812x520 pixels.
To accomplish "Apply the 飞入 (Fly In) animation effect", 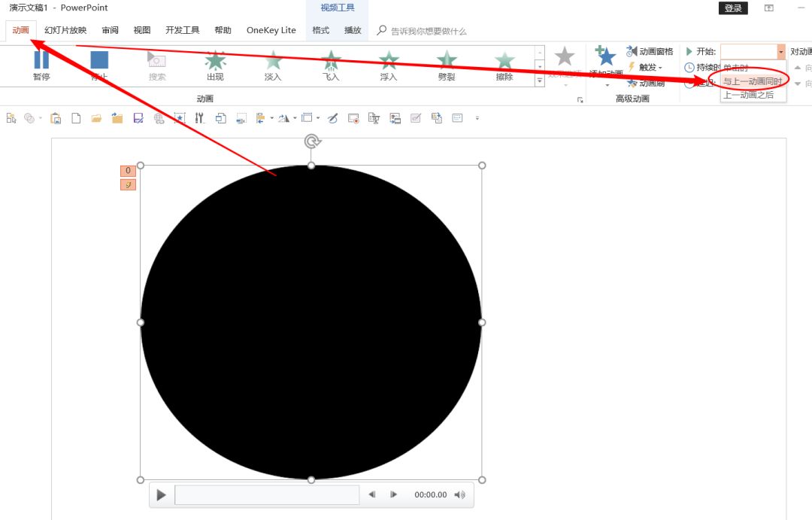I will coord(331,65).
